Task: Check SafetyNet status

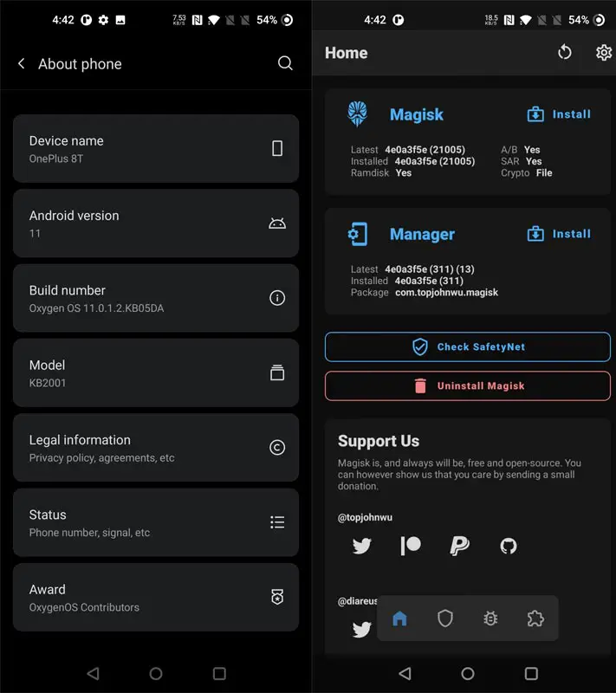Action: click(468, 347)
